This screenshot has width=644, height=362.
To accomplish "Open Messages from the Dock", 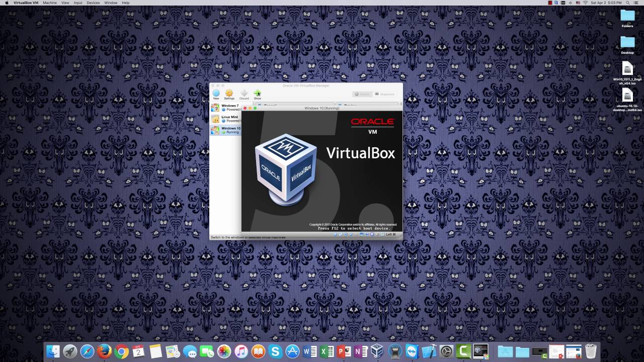I will point(190,351).
